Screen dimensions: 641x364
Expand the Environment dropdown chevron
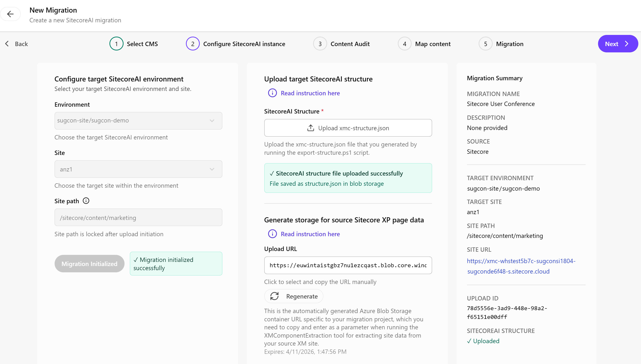pyautogui.click(x=212, y=121)
